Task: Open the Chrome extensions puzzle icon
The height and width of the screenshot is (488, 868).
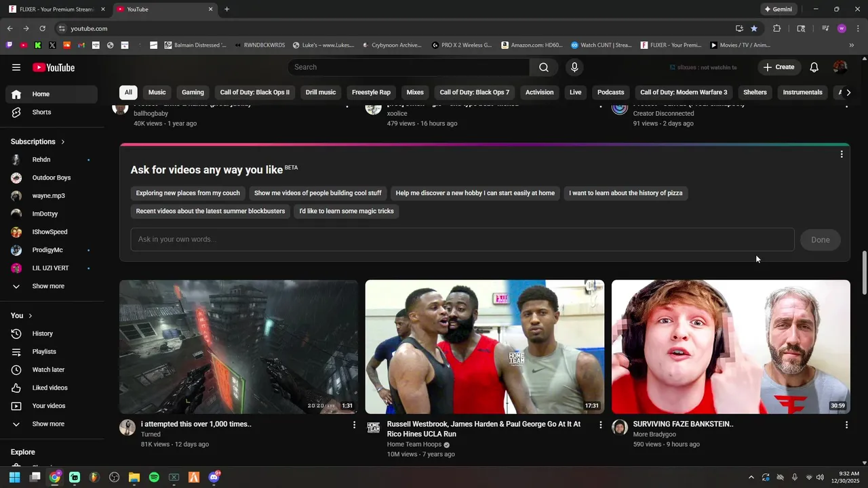Action: tap(777, 28)
